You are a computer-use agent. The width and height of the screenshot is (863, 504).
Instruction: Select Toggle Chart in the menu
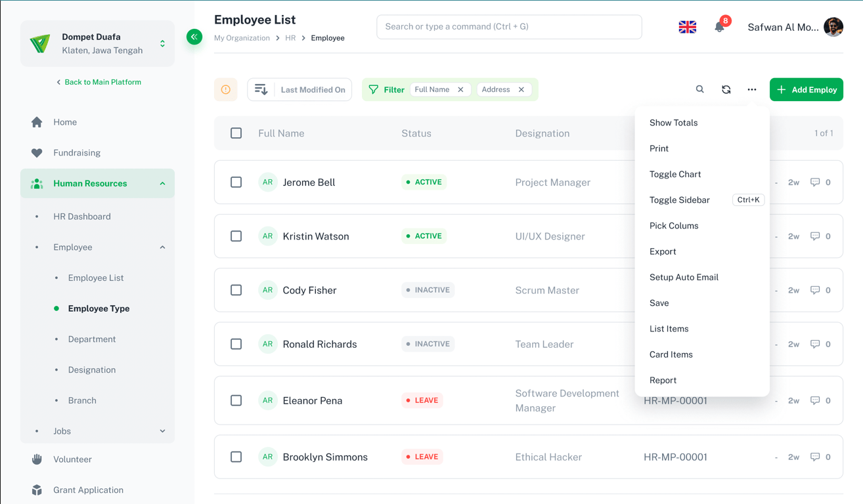[675, 174]
